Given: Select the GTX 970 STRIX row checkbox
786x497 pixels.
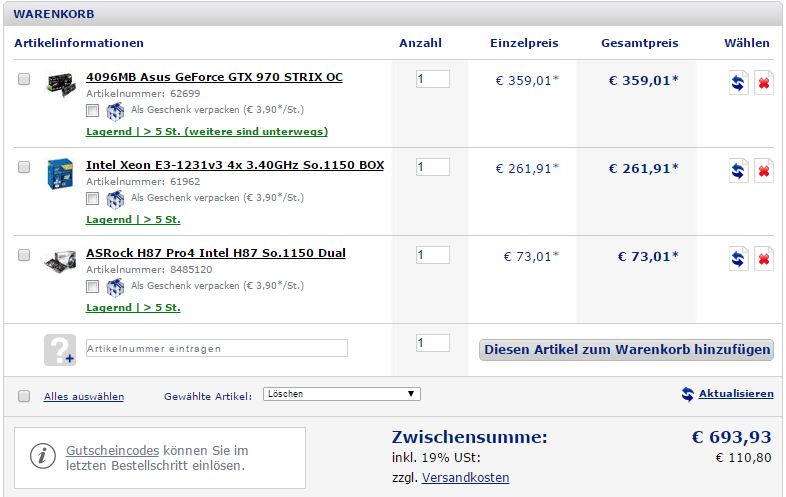Looking at the screenshot, I should coord(24,80).
